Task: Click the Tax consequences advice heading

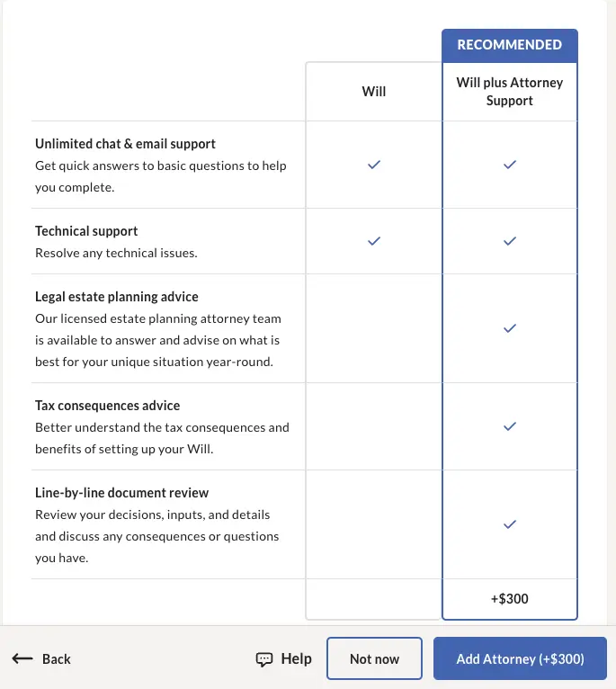Action: pyautogui.click(x=108, y=406)
